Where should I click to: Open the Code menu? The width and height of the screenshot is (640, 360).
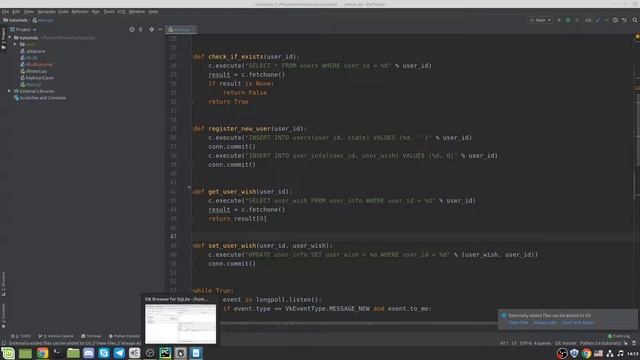[x=63, y=12]
